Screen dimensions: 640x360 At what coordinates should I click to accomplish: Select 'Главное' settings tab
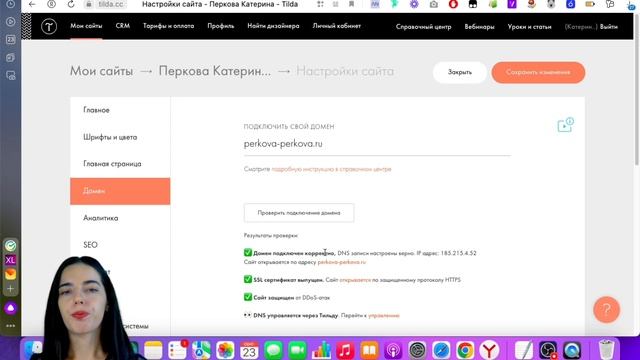pos(120,110)
